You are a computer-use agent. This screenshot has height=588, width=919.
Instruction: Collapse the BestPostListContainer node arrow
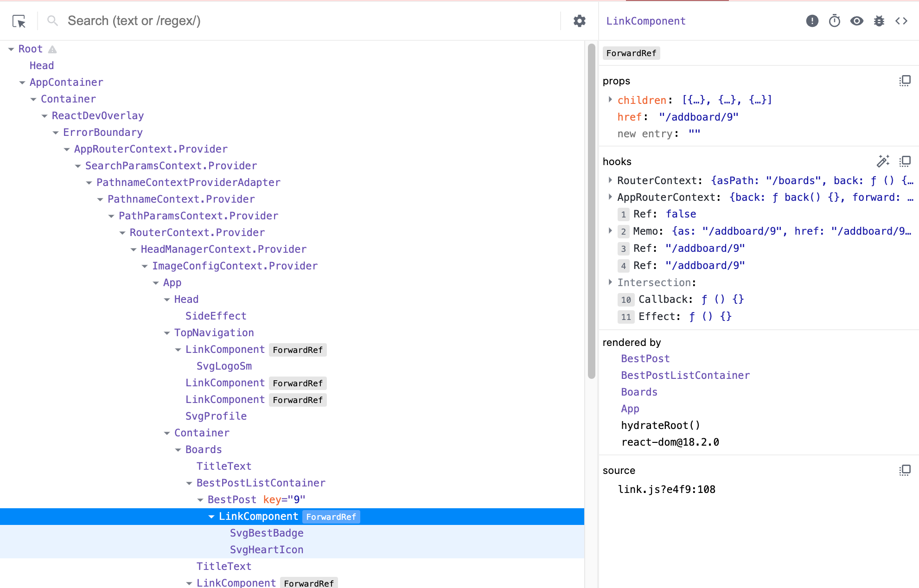click(x=189, y=483)
